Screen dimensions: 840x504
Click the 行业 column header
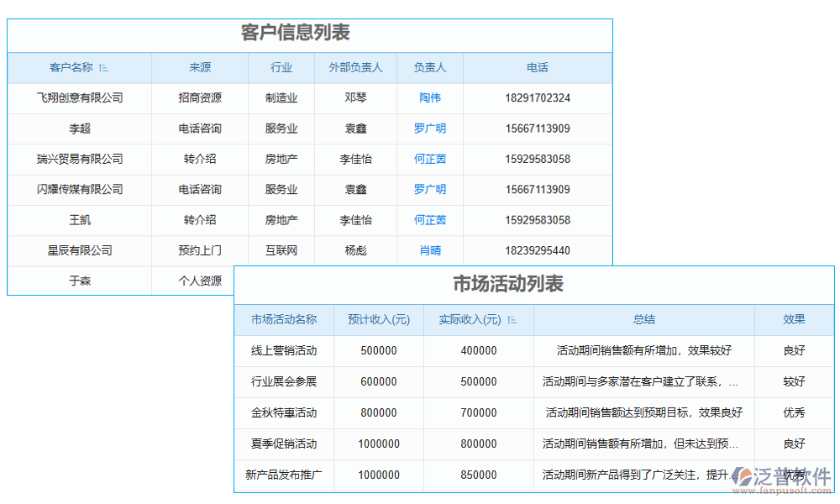281,68
